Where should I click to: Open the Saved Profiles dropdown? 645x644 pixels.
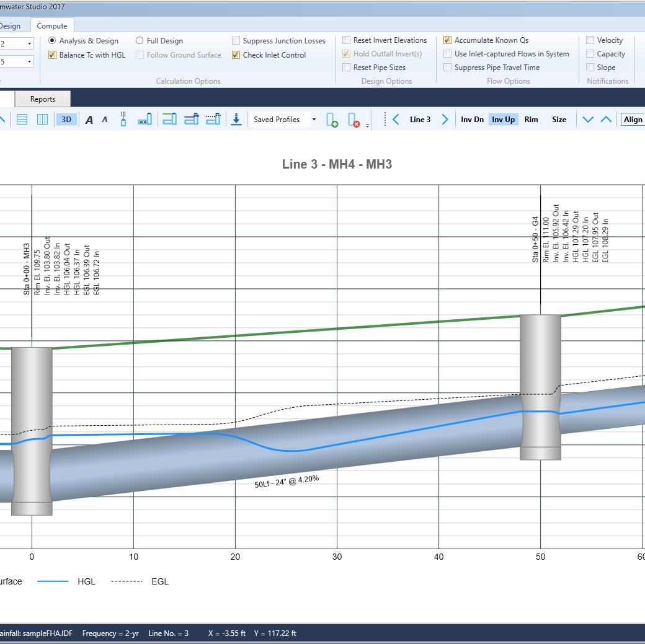click(314, 120)
